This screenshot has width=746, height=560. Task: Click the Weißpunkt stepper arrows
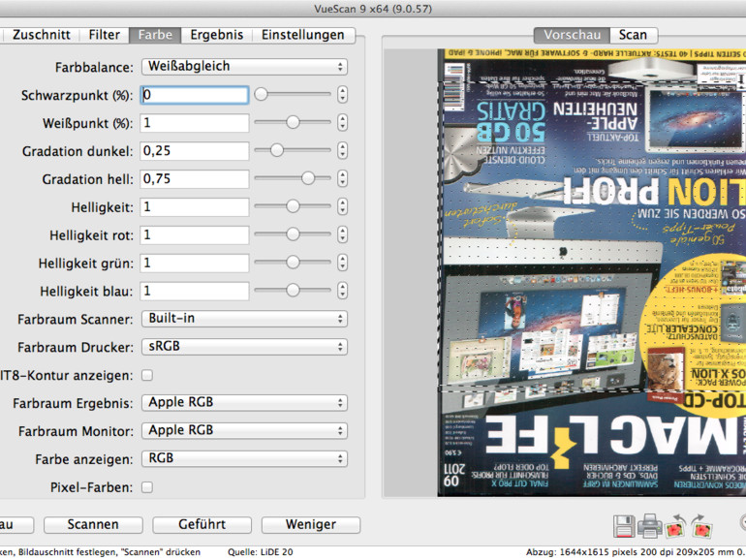pyautogui.click(x=342, y=123)
